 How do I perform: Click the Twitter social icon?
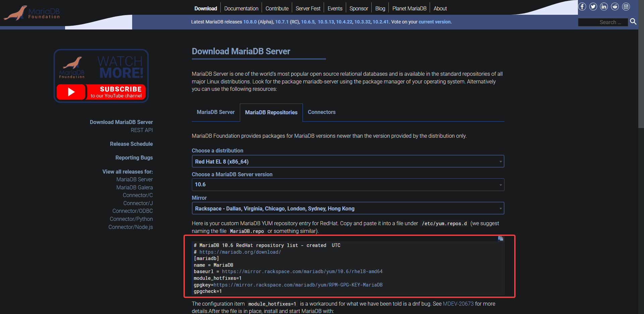(593, 6)
